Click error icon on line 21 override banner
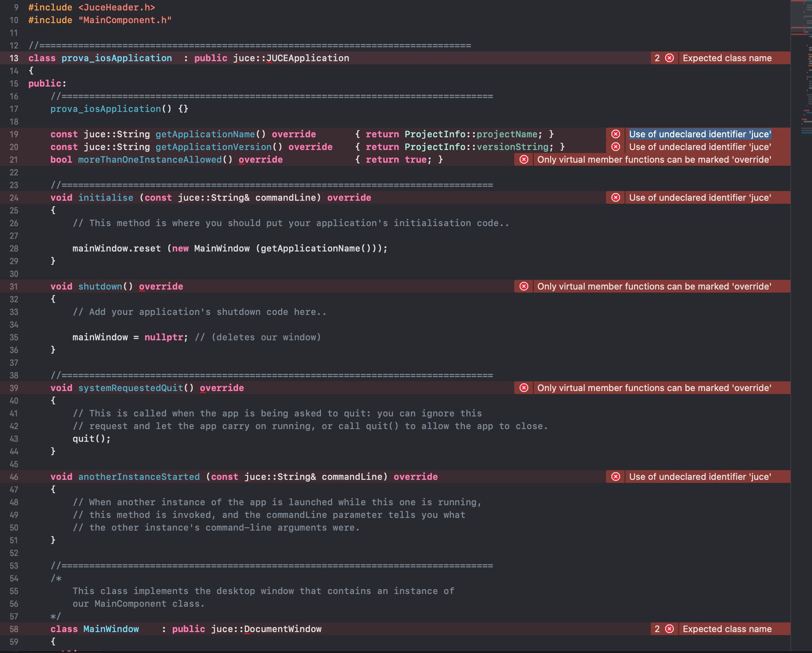Screen dimensions: 812x653 524,159
